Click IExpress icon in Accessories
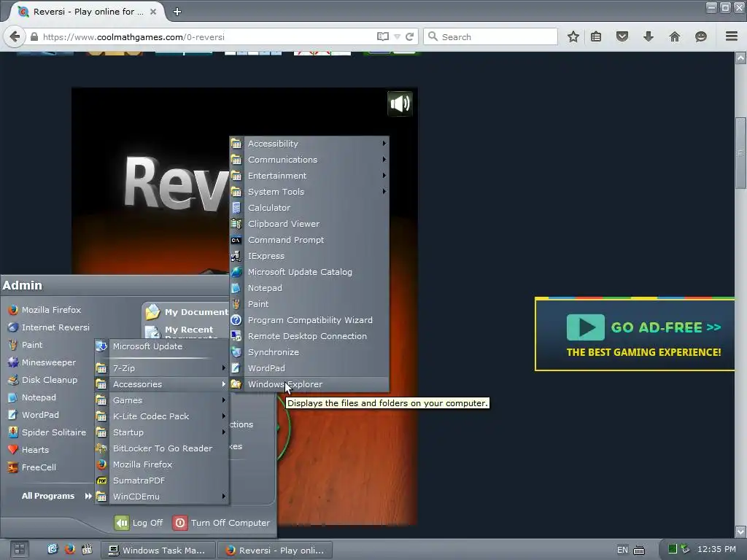This screenshot has width=747, height=560. tap(236, 256)
